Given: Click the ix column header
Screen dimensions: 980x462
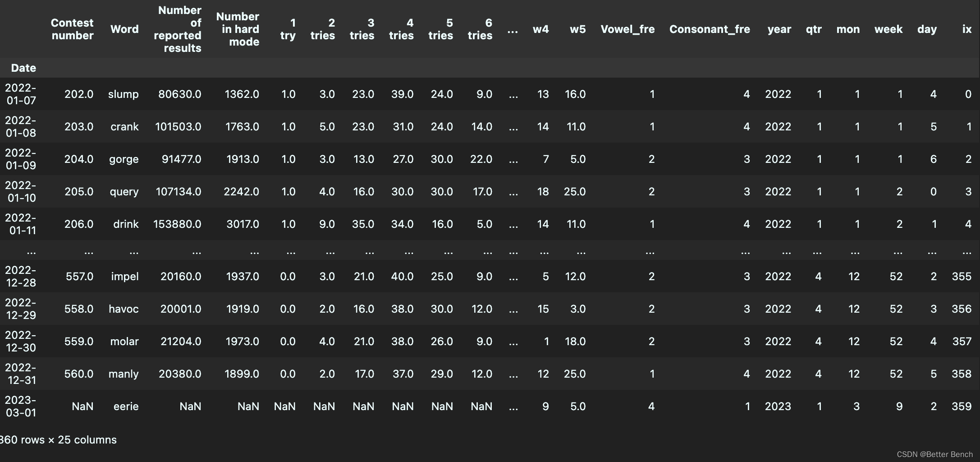Looking at the screenshot, I should (x=966, y=29).
